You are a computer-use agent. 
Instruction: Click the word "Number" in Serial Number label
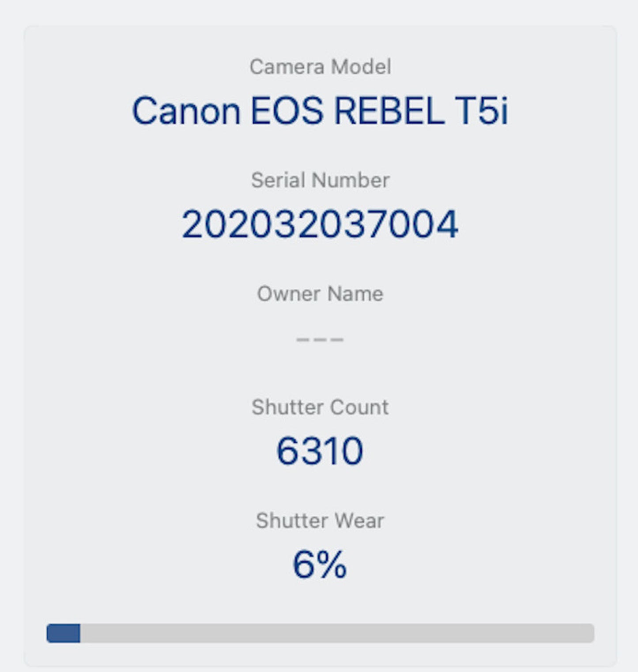tap(351, 180)
